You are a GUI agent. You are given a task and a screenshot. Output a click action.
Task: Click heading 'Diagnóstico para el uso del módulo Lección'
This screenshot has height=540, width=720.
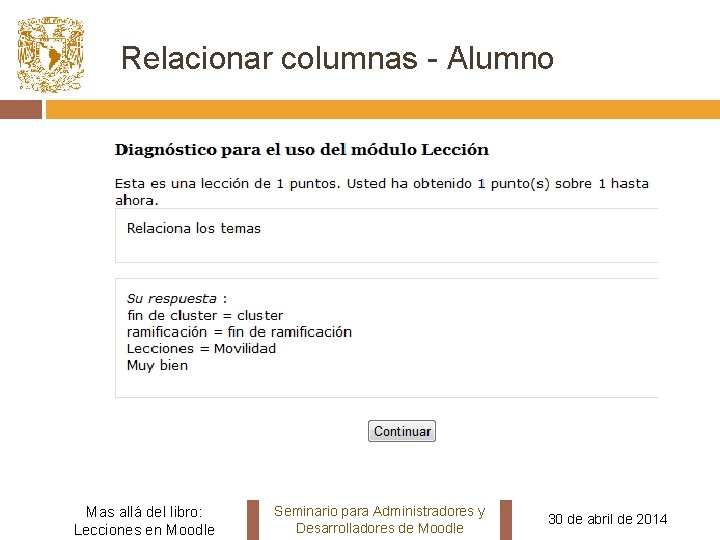tap(302, 150)
